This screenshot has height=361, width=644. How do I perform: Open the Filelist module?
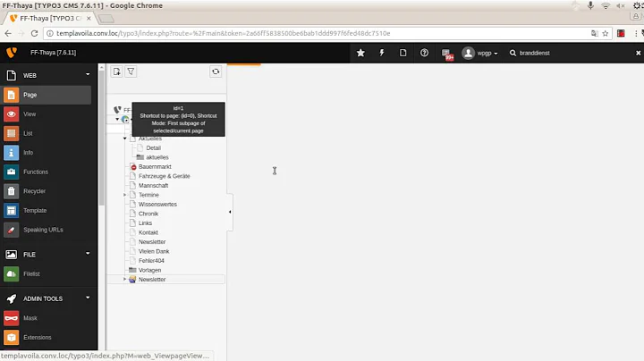click(x=46, y=273)
